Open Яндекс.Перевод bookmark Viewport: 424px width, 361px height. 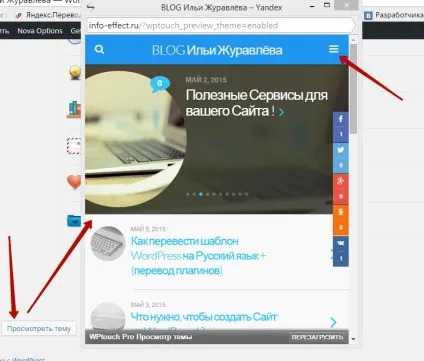[53, 15]
